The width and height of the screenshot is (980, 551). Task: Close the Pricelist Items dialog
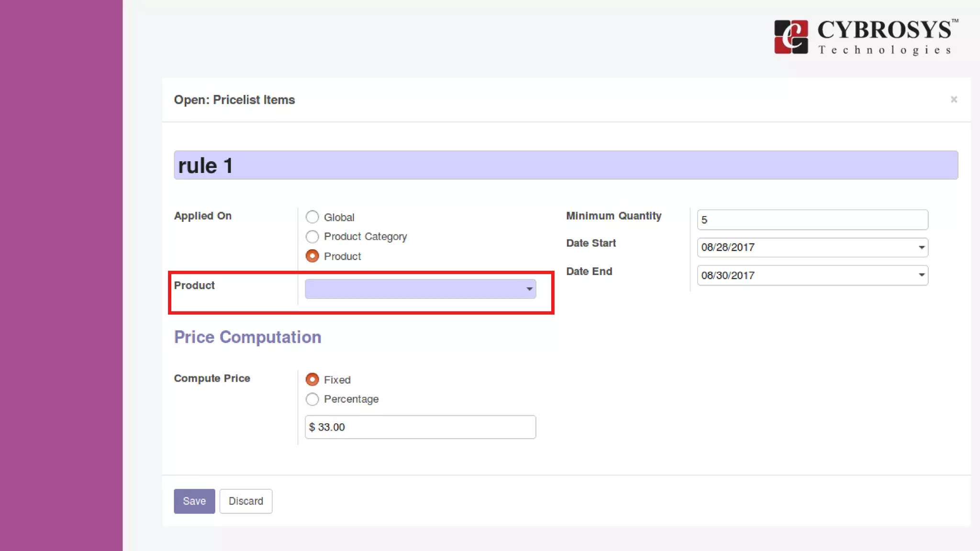(954, 99)
